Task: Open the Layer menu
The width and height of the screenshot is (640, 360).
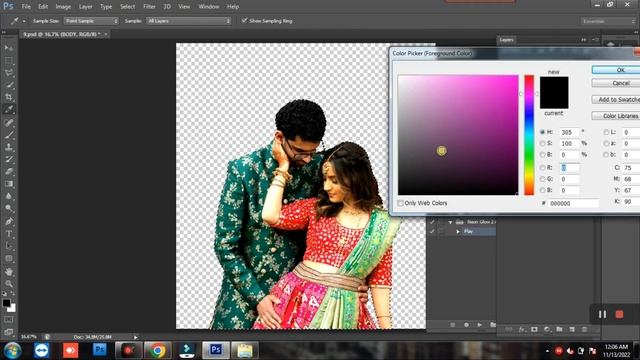Action: (85, 7)
